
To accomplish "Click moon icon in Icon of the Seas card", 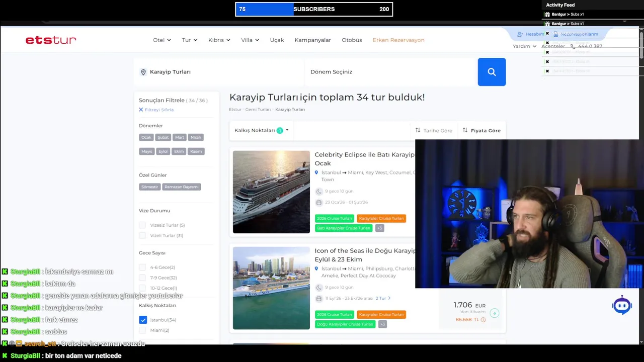I will (318, 288).
